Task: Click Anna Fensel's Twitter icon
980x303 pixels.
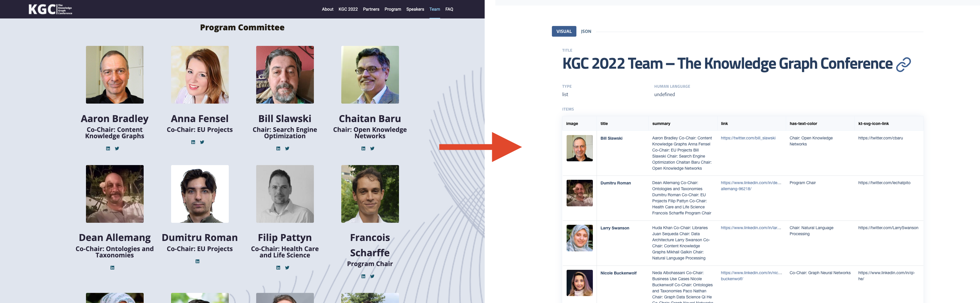Action: pos(202,142)
